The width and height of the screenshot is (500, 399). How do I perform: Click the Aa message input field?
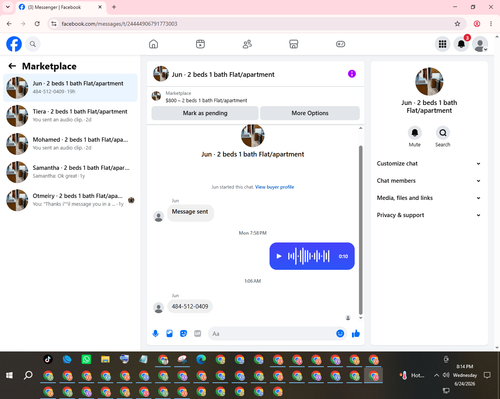tap(272, 333)
